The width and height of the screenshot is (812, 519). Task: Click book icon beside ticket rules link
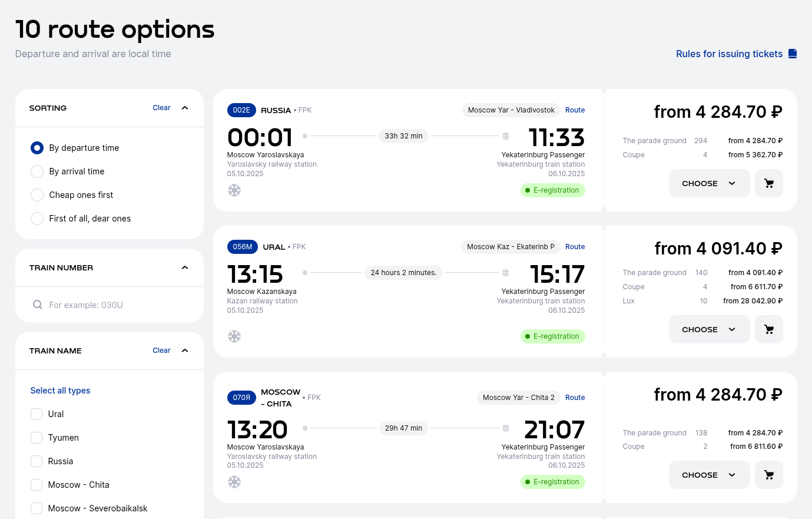coord(793,54)
